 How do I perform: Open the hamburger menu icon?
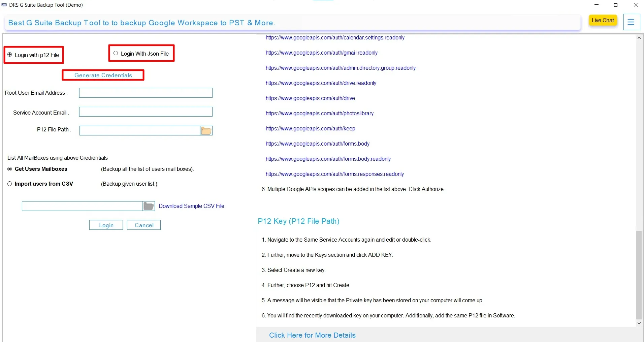pos(631,22)
